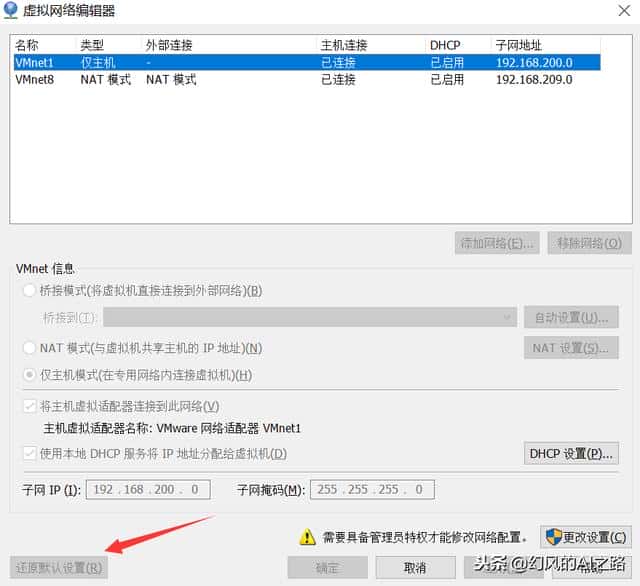Click the 移除网络(O) button

click(x=589, y=243)
